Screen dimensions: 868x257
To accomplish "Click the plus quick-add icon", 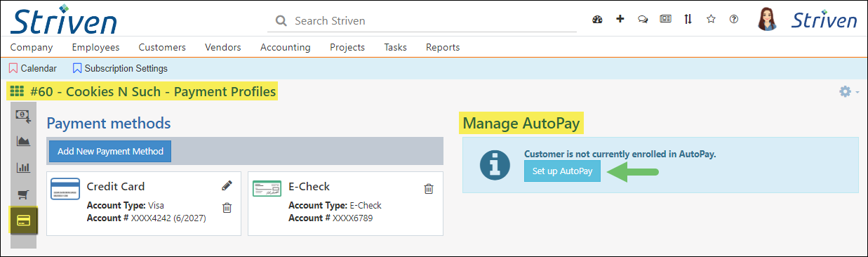I will coord(620,19).
